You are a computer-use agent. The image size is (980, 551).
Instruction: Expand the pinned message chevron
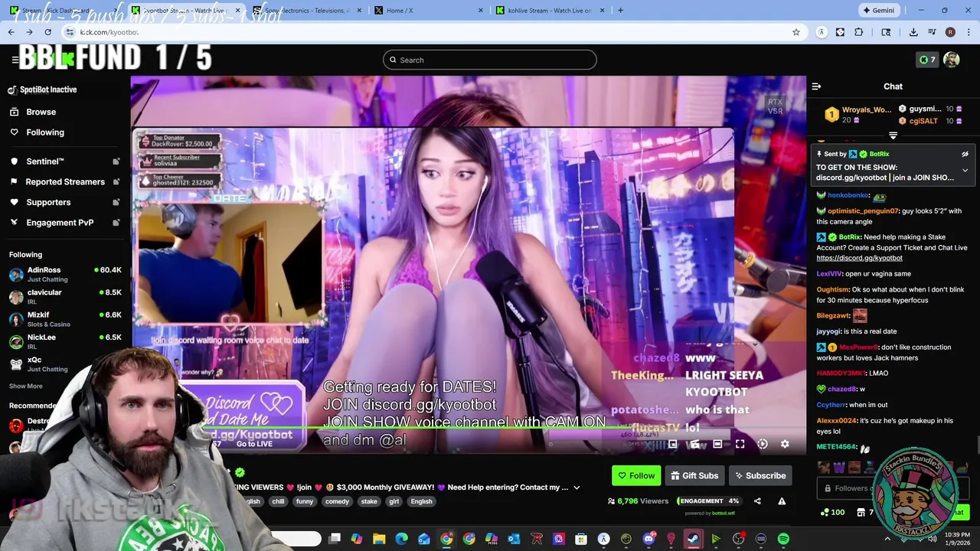[x=965, y=170]
